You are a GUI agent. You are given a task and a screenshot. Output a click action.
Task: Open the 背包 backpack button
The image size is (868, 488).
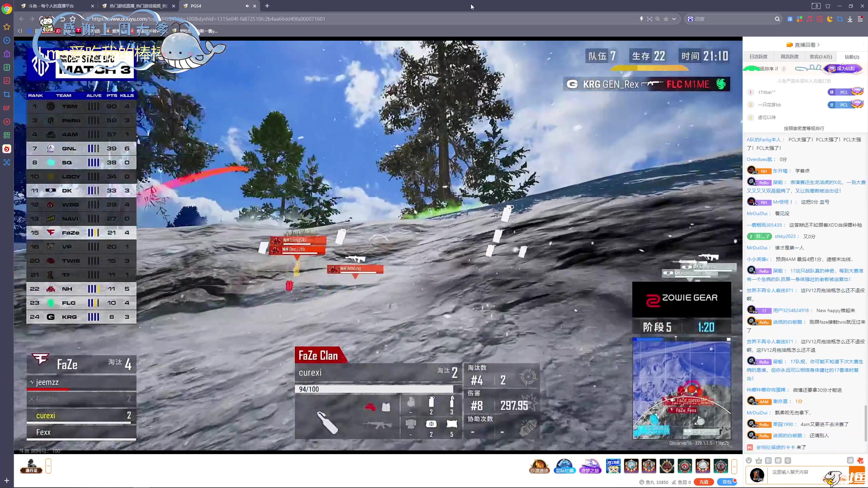(x=727, y=482)
